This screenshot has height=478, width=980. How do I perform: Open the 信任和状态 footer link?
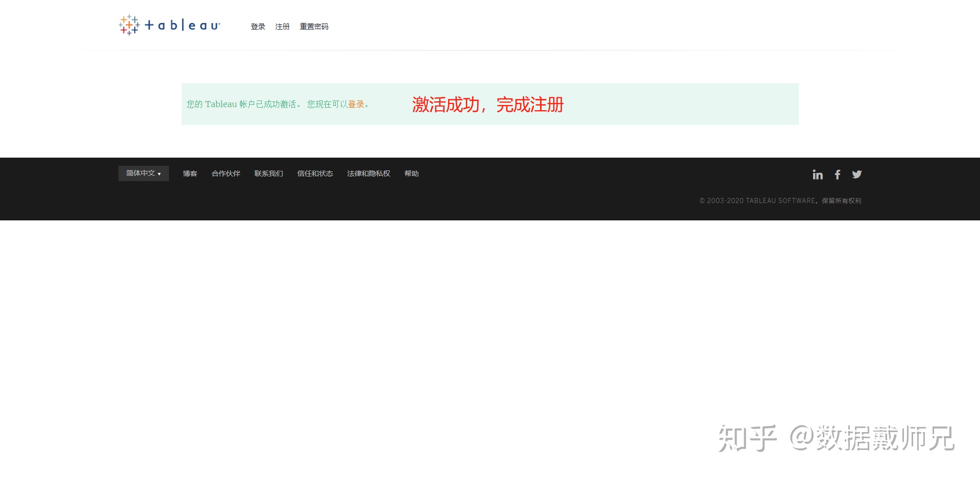coord(315,173)
